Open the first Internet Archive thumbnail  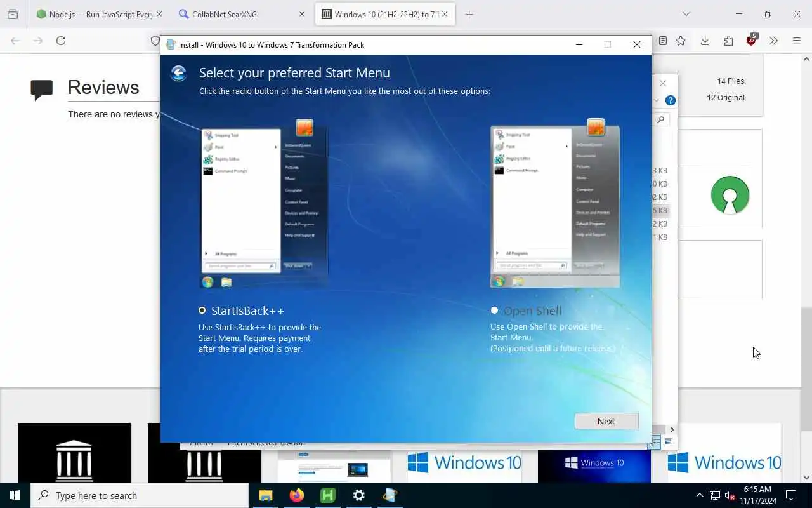[74, 453]
